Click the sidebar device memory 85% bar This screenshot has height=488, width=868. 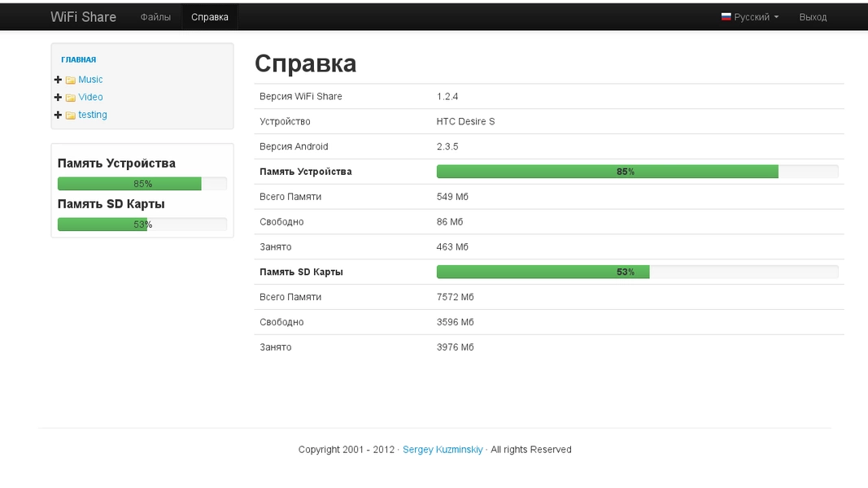tap(142, 184)
